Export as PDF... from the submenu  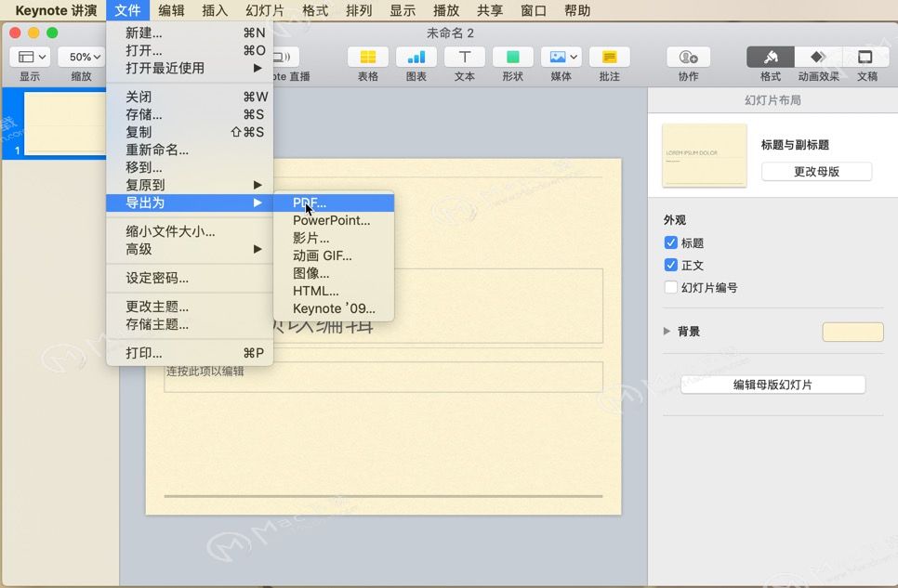point(334,203)
